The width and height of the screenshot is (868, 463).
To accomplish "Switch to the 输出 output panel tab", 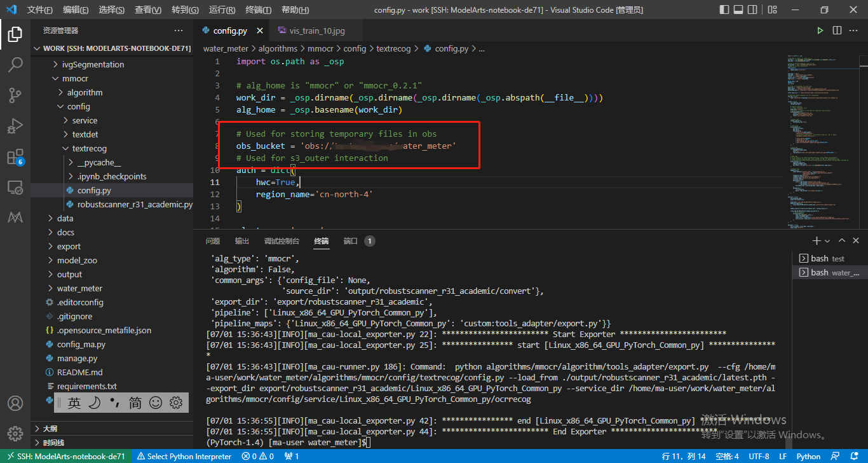I will (x=242, y=241).
